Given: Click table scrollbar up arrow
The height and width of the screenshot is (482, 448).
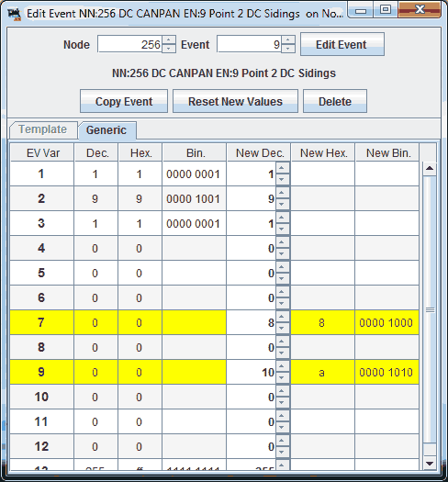Looking at the screenshot, I should coord(430,168).
